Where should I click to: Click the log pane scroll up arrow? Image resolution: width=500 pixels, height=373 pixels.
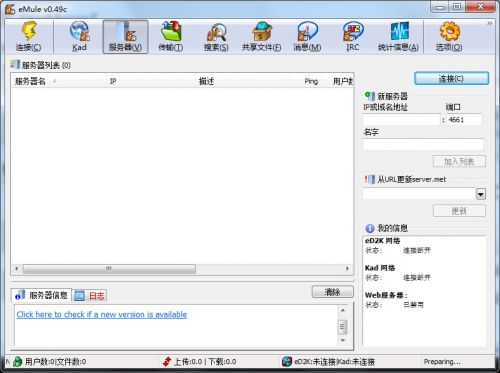[x=342, y=310]
